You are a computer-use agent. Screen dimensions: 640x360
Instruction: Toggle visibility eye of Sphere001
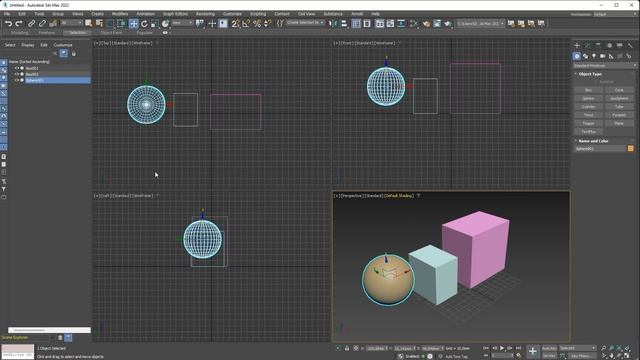coord(17,80)
